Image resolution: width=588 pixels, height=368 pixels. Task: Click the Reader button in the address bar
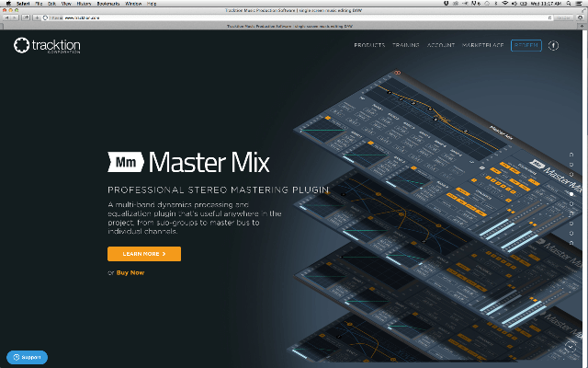pyautogui.click(x=562, y=17)
